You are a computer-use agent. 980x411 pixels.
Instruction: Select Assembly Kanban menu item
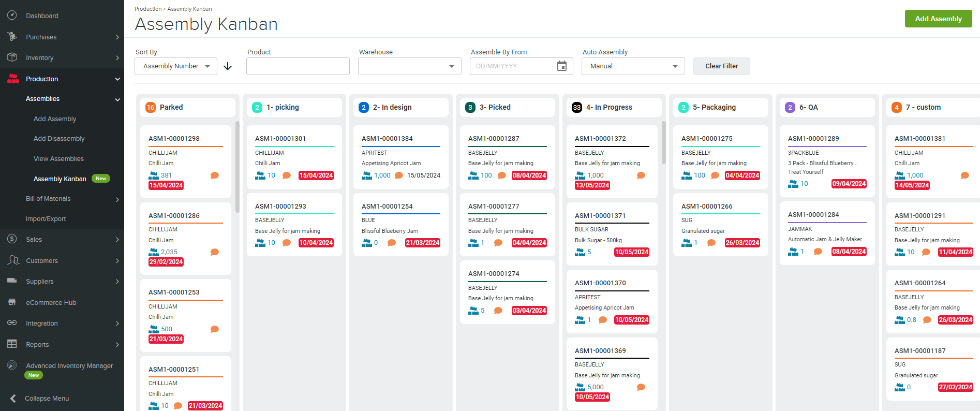tap(60, 179)
